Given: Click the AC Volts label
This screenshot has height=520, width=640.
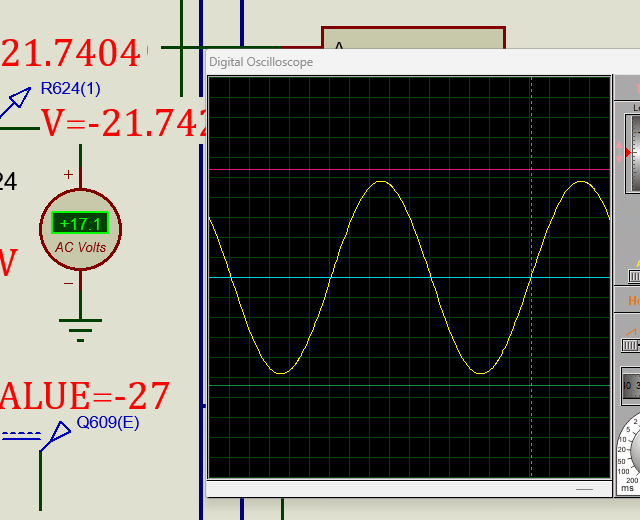Looking at the screenshot, I should coord(80,247).
